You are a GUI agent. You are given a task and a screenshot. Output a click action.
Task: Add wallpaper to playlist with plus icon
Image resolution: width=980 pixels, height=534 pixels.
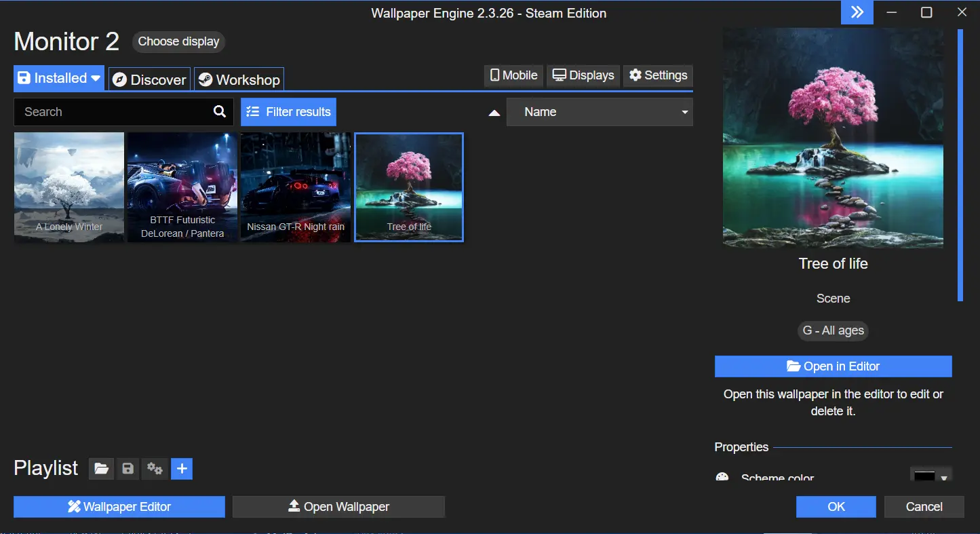click(182, 469)
